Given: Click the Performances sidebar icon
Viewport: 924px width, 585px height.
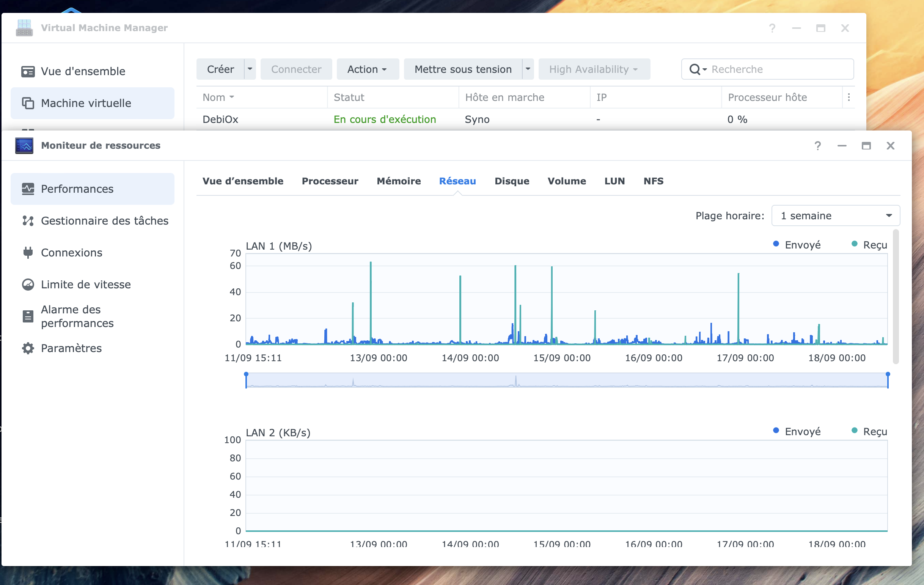Looking at the screenshot, I should 28,189.
